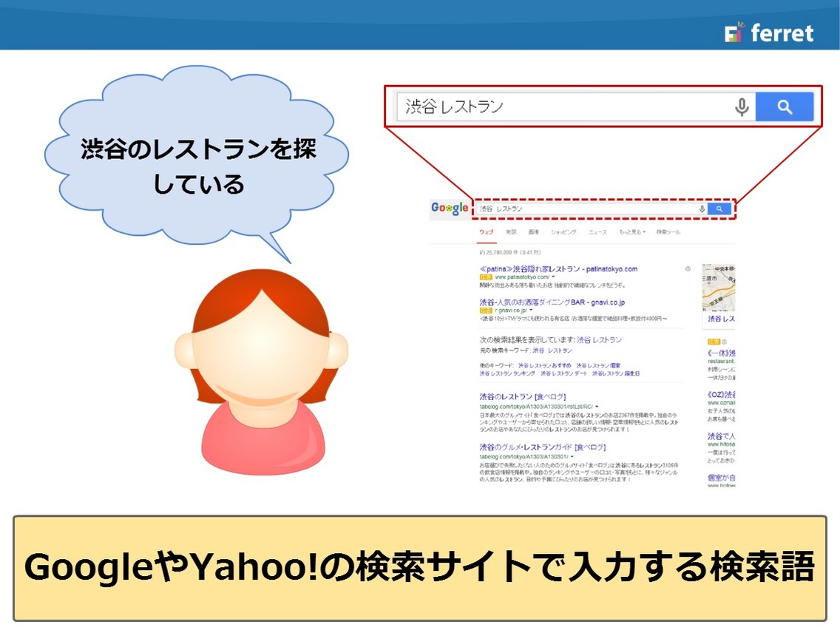Open the 渋谷のグルメ・レストランガイド [食べログ] result

(x=542, y=447)
